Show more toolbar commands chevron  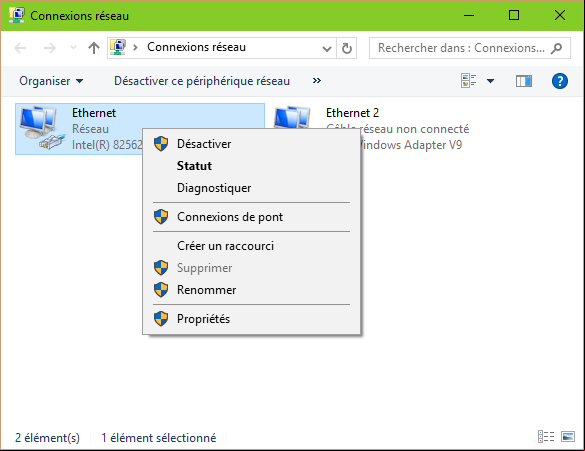[x=316, y=81]
